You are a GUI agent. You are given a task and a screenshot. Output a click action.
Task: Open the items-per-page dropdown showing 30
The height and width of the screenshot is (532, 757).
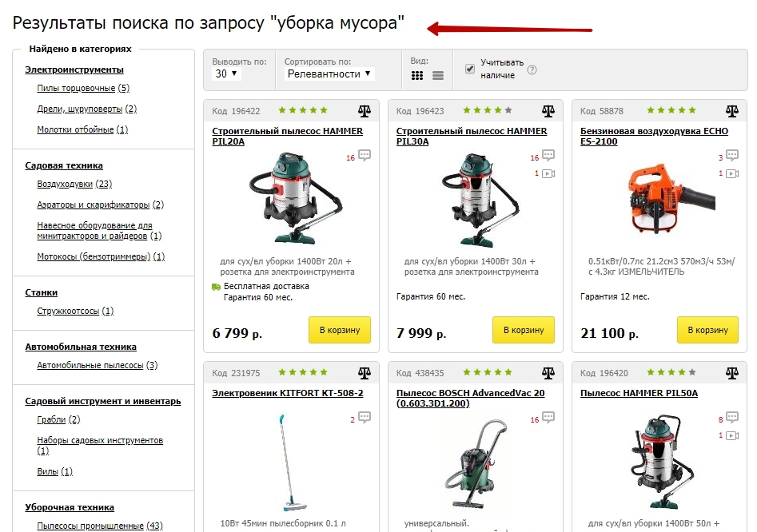tap(226, 73)
